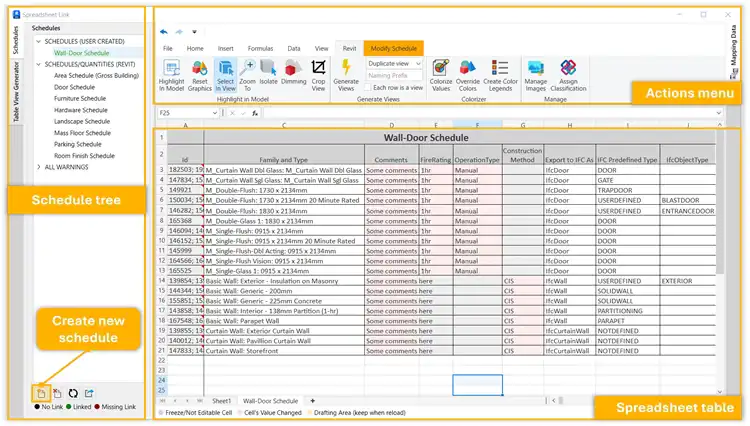
Task: Click the redo arrow in quick access bar
Action: coord(179,32)
